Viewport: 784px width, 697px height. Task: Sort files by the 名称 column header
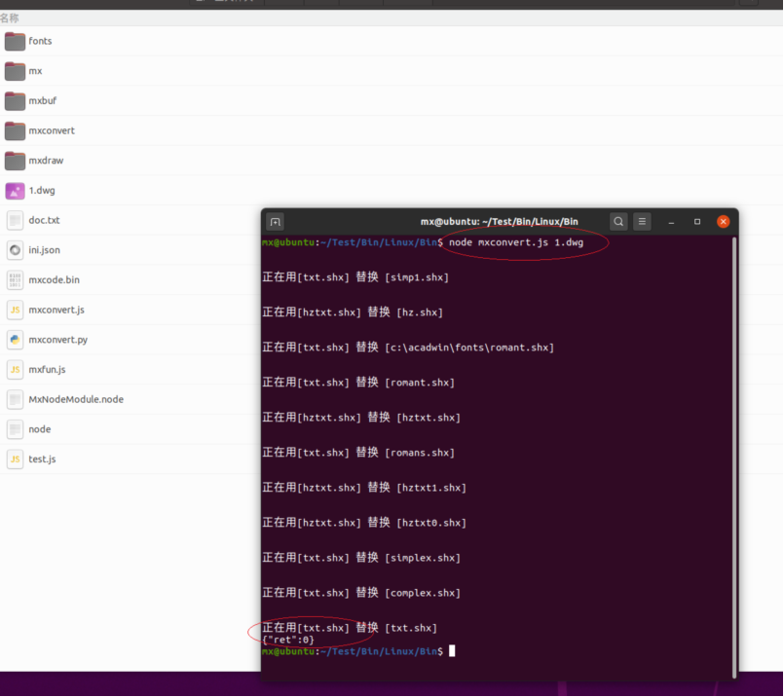click(10, 18)
